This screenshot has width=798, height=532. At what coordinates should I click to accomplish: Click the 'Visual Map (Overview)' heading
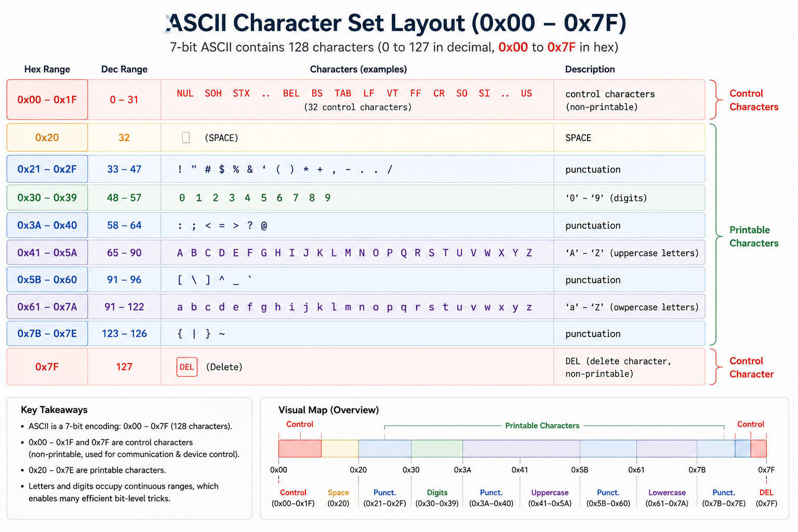(x=328, y=410)
